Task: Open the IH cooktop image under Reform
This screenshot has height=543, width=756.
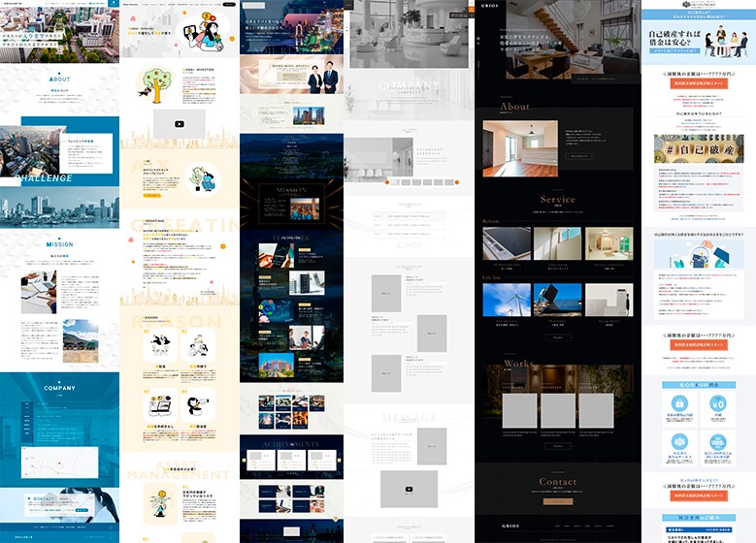Action: click(507, 243)
